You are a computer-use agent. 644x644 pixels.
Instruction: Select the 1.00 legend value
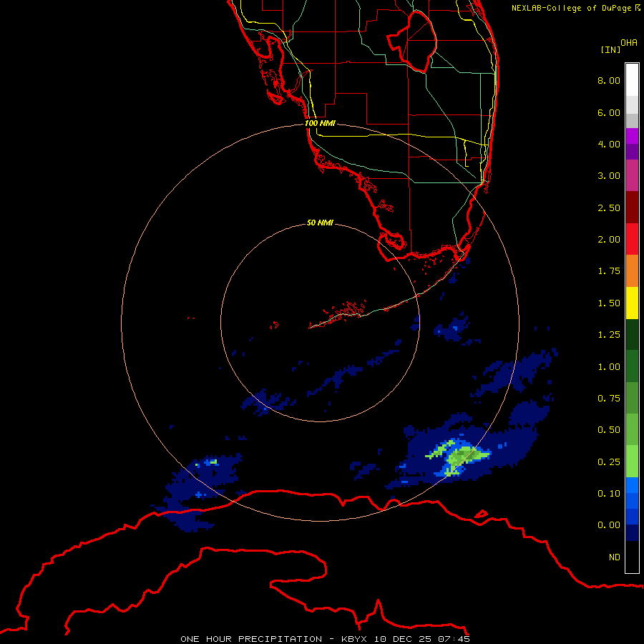click(x=609, y=367)
